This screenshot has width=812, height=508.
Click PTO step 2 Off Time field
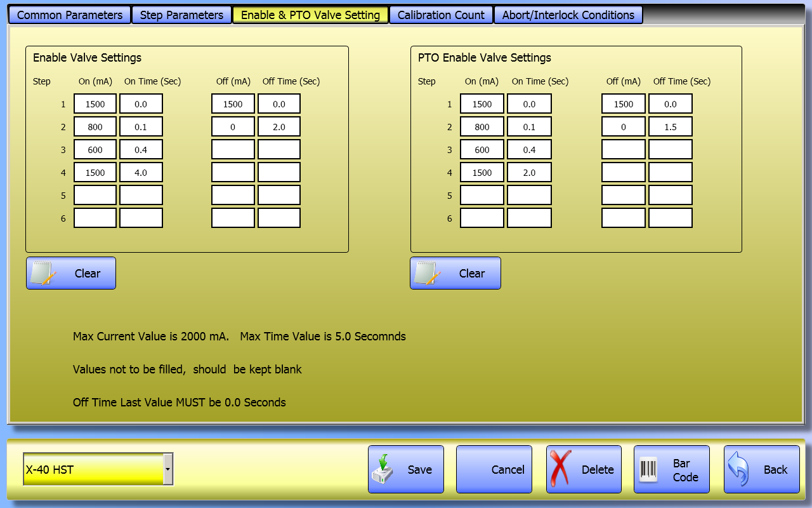point(670,127)
